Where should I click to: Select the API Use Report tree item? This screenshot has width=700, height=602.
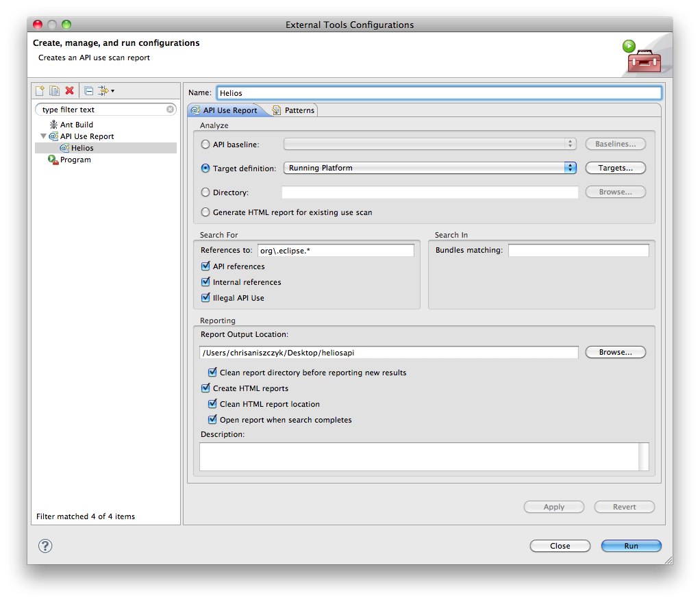[87, 136]
